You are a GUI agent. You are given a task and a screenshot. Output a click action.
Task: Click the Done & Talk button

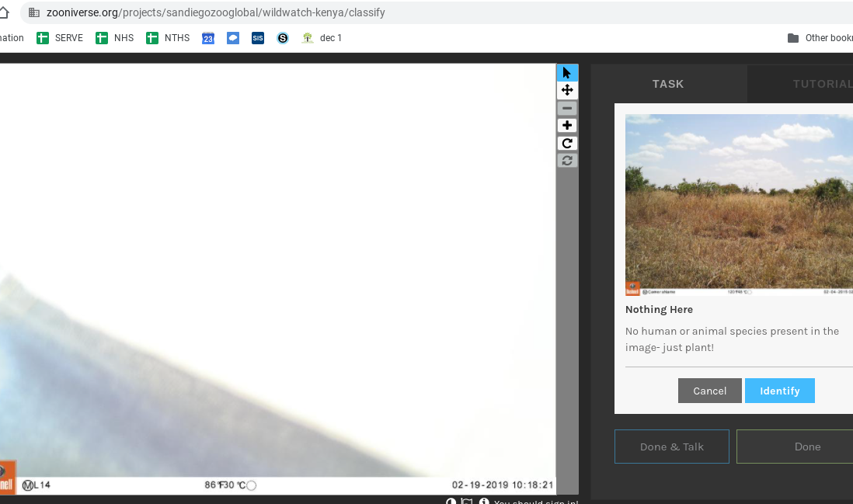coord(671,447)
